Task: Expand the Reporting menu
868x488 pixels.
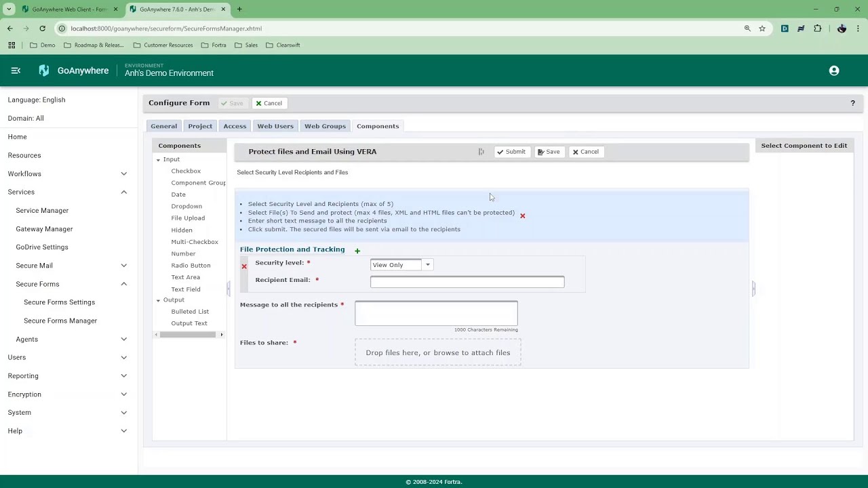Action: (x=123, y=375)
